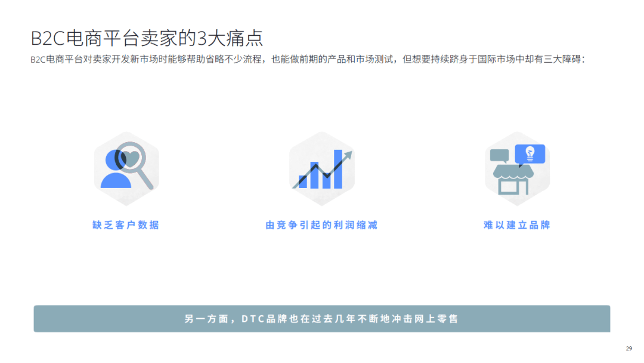Viewport: 644px width, 363px height.
Task: Click the 由竞争引起的利润缩减 label
Action: click(x=321, y=225)
